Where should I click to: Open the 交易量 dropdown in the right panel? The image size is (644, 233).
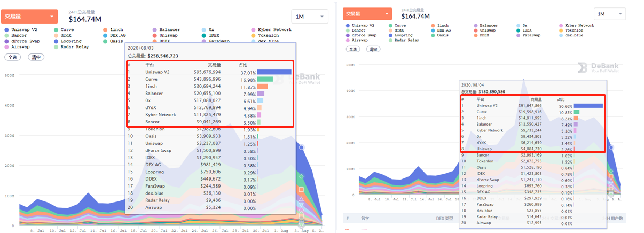tap(368, 14)
